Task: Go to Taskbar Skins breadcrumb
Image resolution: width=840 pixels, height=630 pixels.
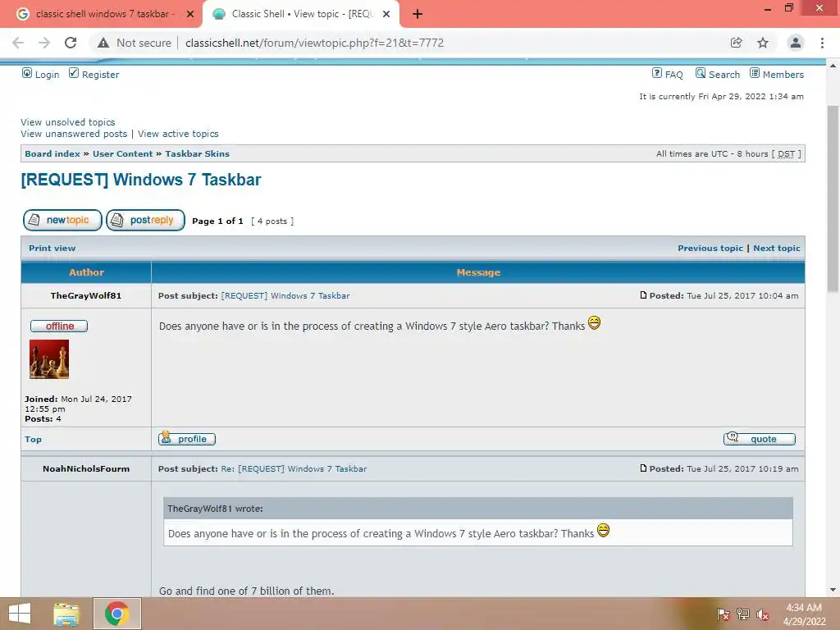Action: pos(197,153)
